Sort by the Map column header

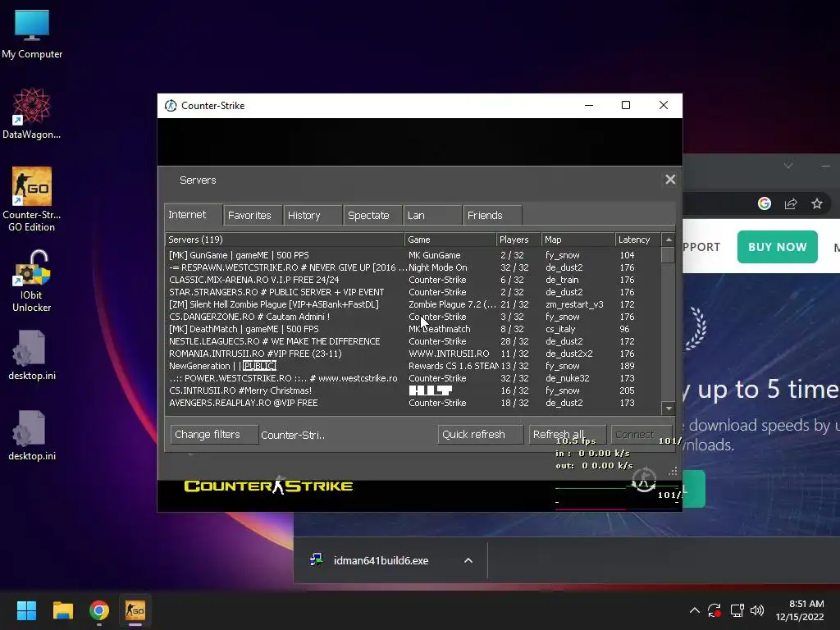tap(578, 240)
